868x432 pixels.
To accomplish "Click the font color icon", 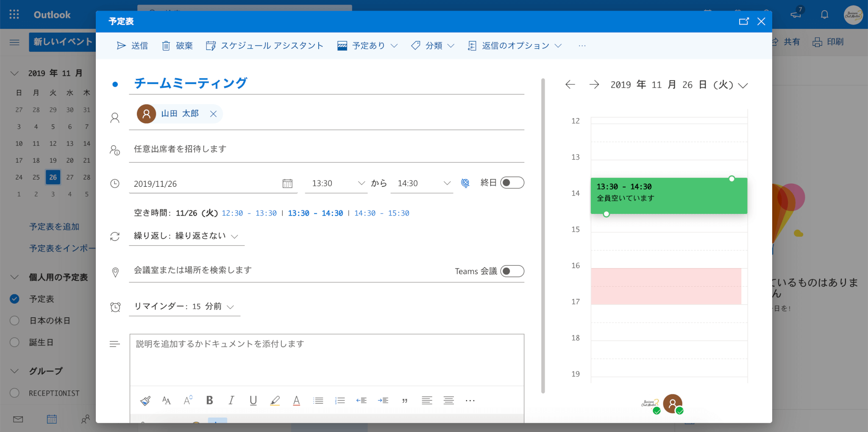I will (x=296, y=400).
